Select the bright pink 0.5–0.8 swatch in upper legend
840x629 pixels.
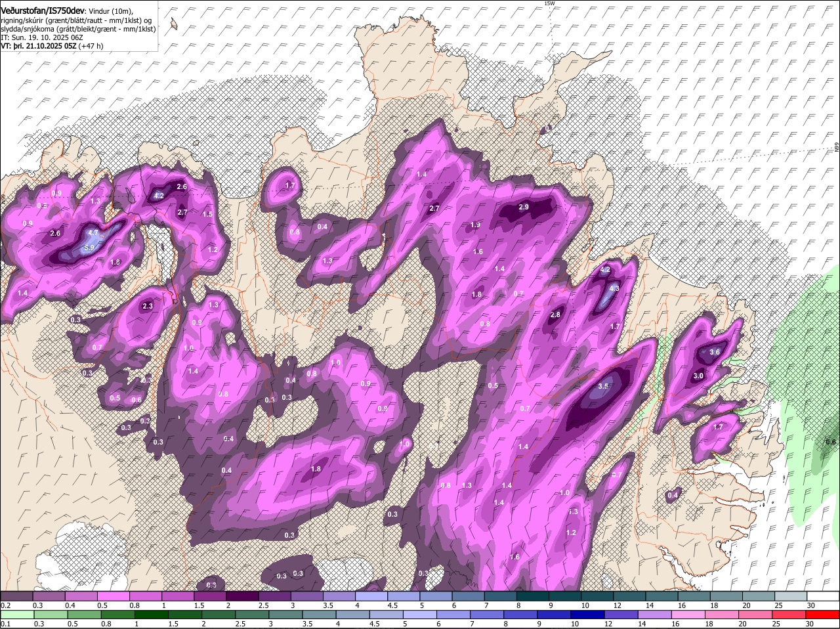point(113,596)
